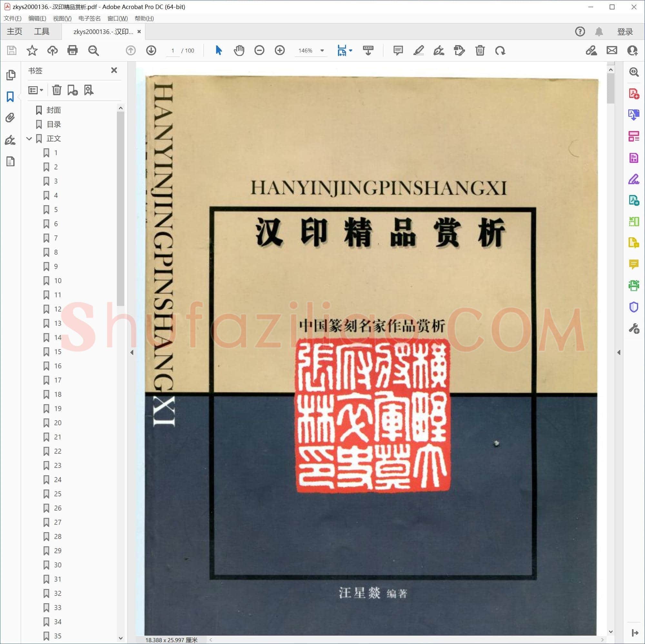Open the signatures panel icon

[x=10, y=140]
